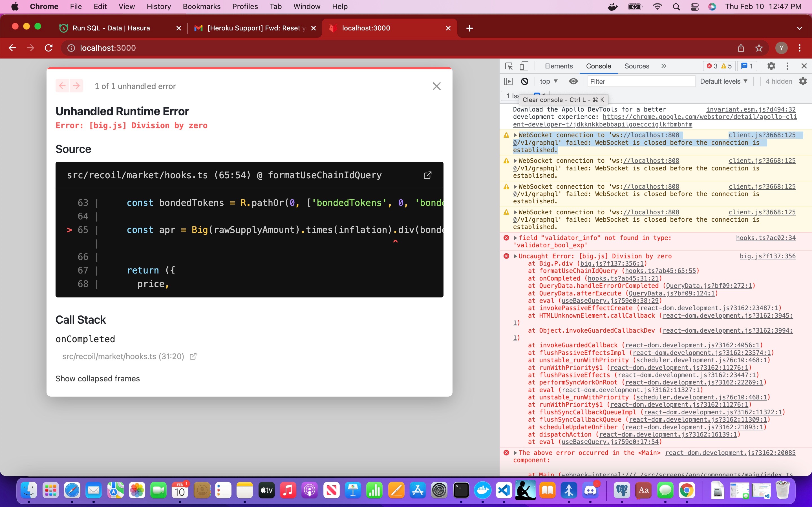Click the 3 errors badge
This screenshot has height=507, width=812.
tap(713, 66)
